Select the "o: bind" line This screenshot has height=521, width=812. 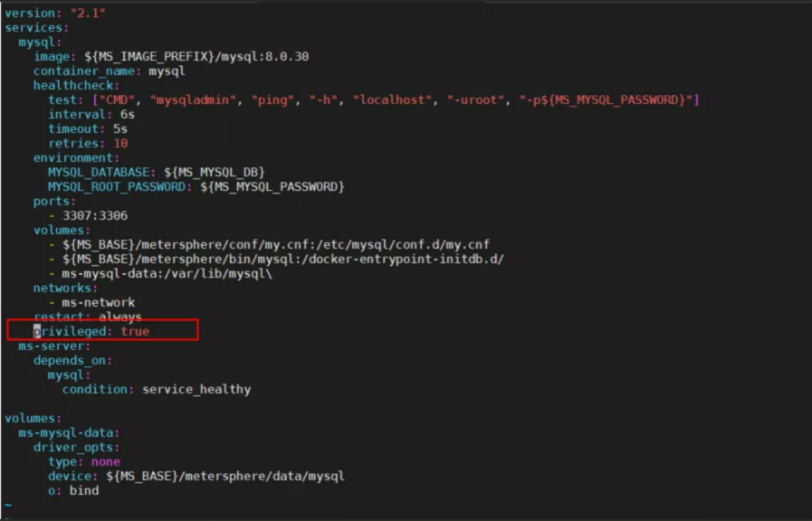[73, 491]
